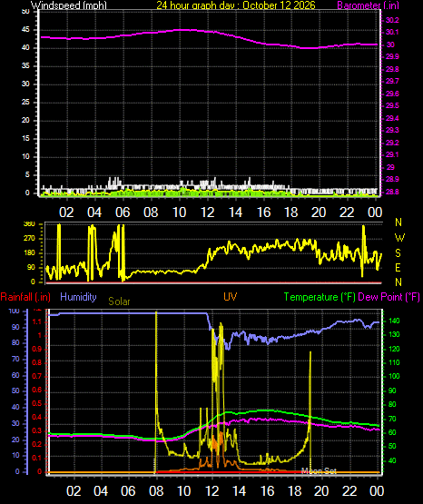Select 0.7 on the rainfall axis
Viewport: 423px width, 504px height.
[x=37, y=376]
